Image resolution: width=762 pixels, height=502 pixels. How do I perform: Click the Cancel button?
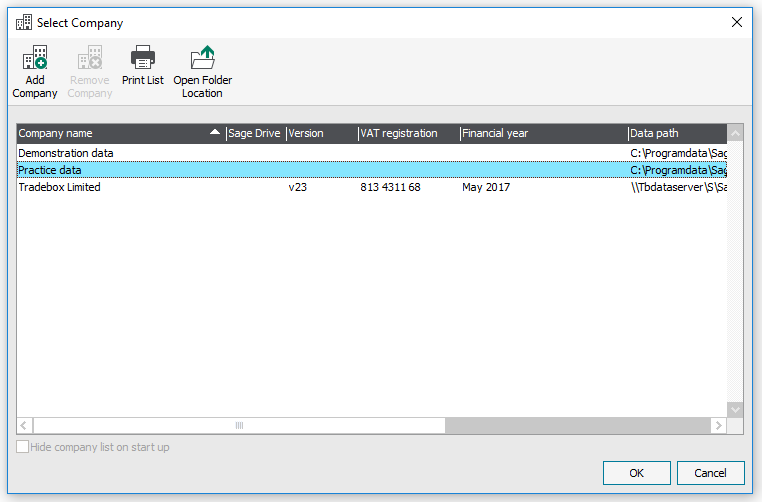pos(710,473)
